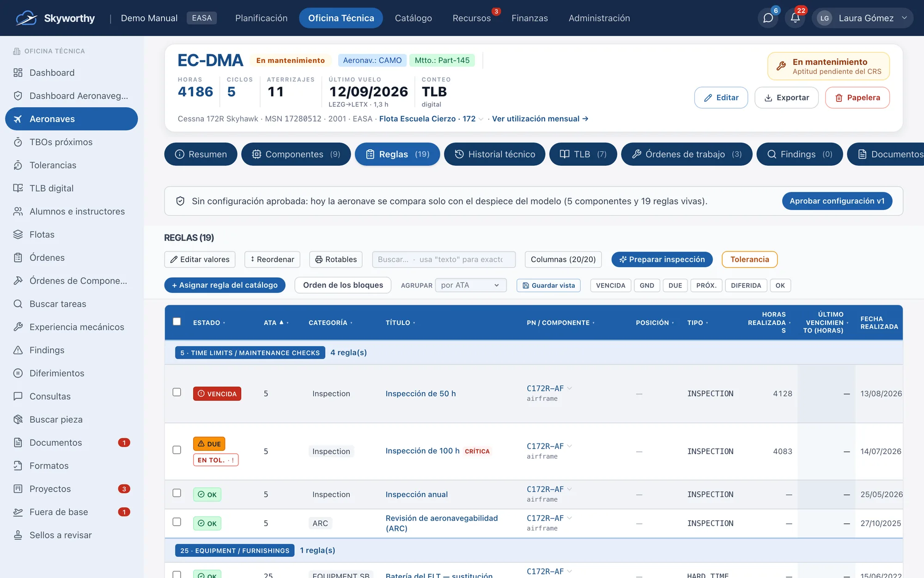Open Buscar pieza in sidebar
The width and height of the screenshot is (924, 578).
72,419
